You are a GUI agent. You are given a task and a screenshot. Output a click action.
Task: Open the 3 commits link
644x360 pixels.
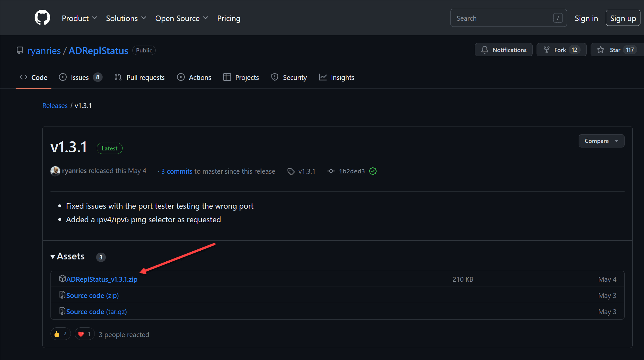(x=177, y=171)
